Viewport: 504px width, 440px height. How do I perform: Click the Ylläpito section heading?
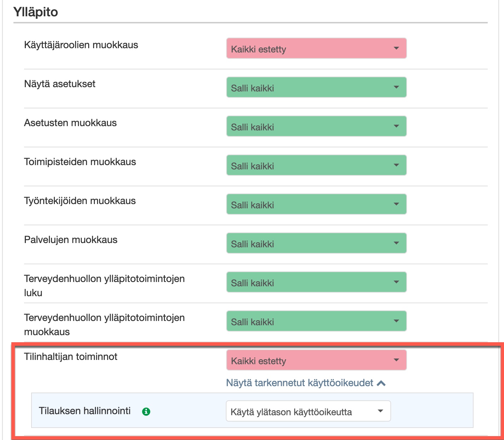pyautogui.click(x=36, y=12)
